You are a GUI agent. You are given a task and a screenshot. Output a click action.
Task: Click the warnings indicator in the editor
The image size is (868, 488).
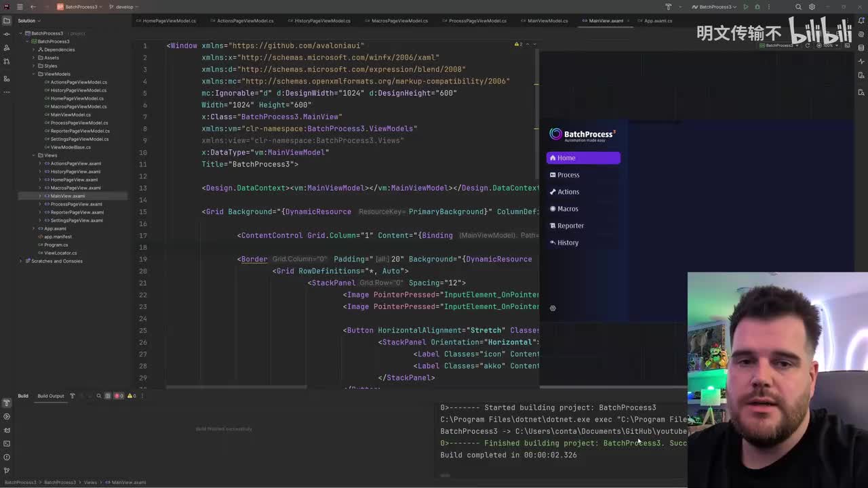click(519, 44)
